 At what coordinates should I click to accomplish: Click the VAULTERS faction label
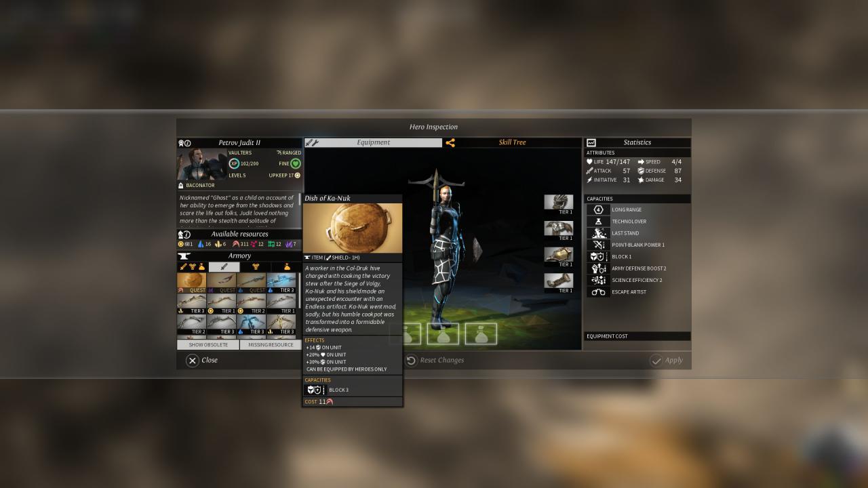tap(240, 153)
